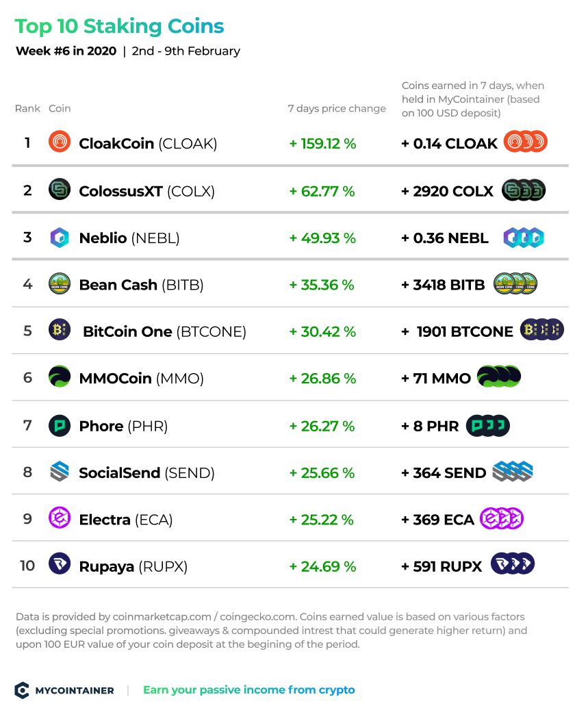
Task: Click the '7 days price change' column header
Action: tap(337, 108)
